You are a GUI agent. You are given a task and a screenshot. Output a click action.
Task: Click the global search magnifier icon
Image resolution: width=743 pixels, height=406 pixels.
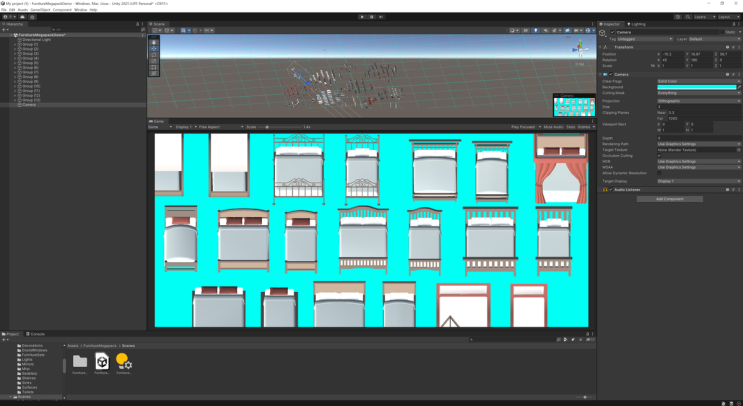tap(688, 17)
